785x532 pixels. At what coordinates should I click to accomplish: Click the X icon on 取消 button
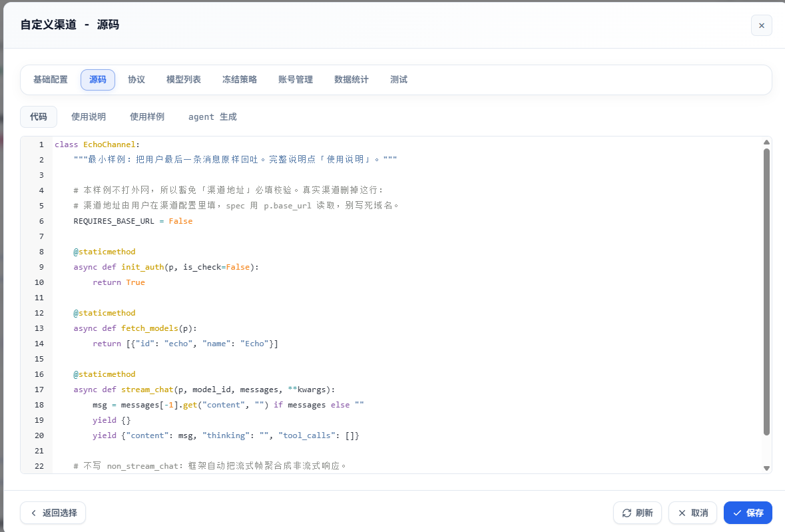point(682,513)
